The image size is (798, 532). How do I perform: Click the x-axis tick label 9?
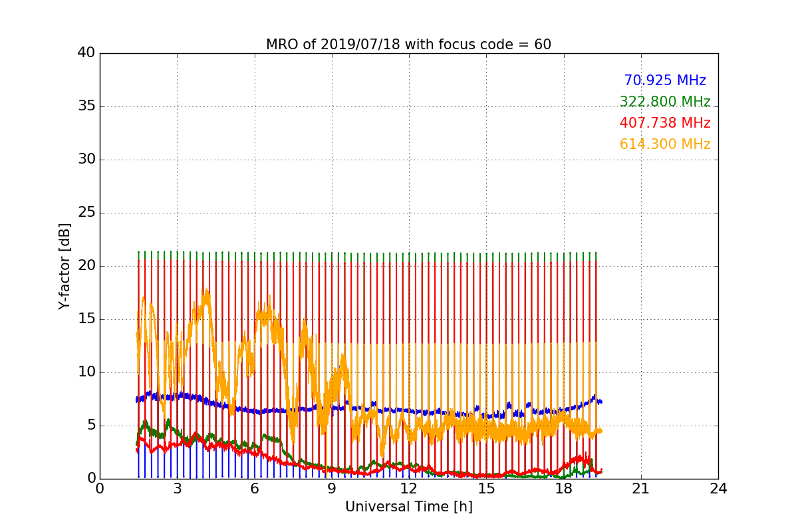point(332,488)
